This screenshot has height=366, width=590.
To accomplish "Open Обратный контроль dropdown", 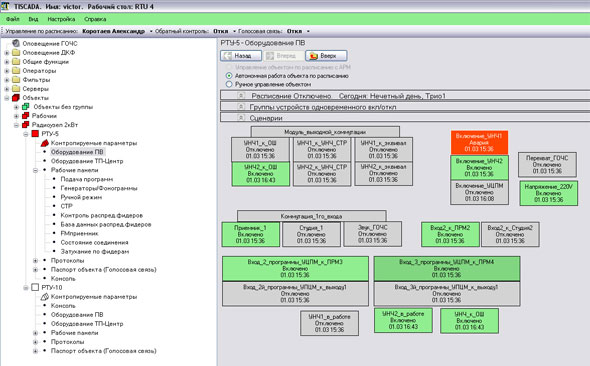I will [x=234, y=31].
